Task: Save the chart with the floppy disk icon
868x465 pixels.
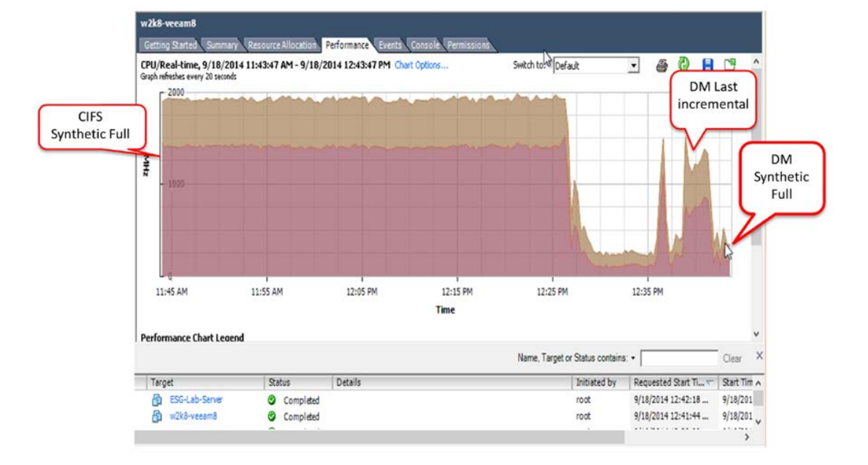Action: [708, 64]
